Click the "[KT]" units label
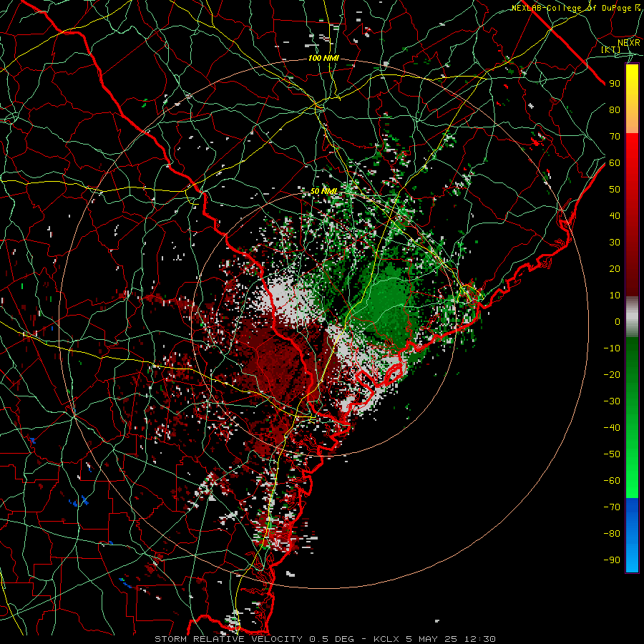644x644 pixels. coord(611,49)
